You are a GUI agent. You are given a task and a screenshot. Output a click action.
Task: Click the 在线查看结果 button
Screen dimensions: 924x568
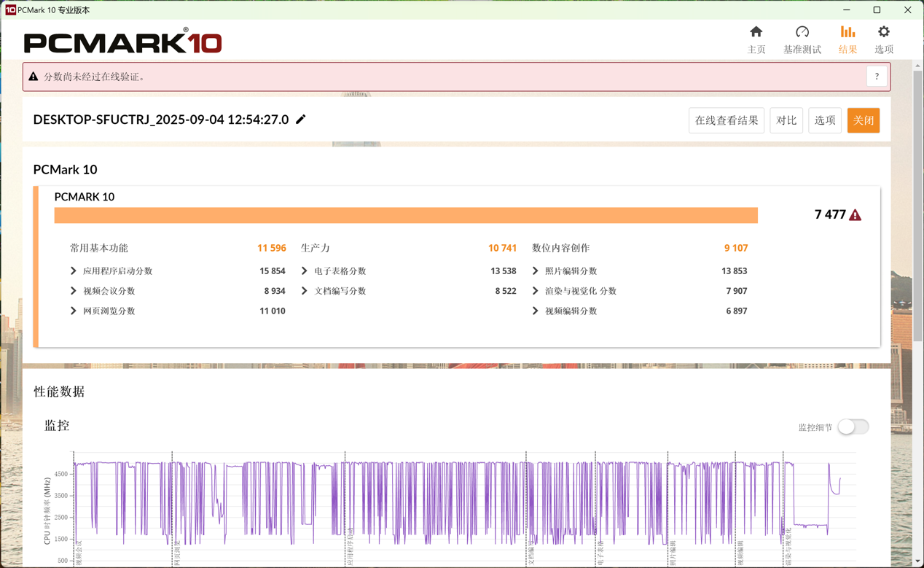726,120
